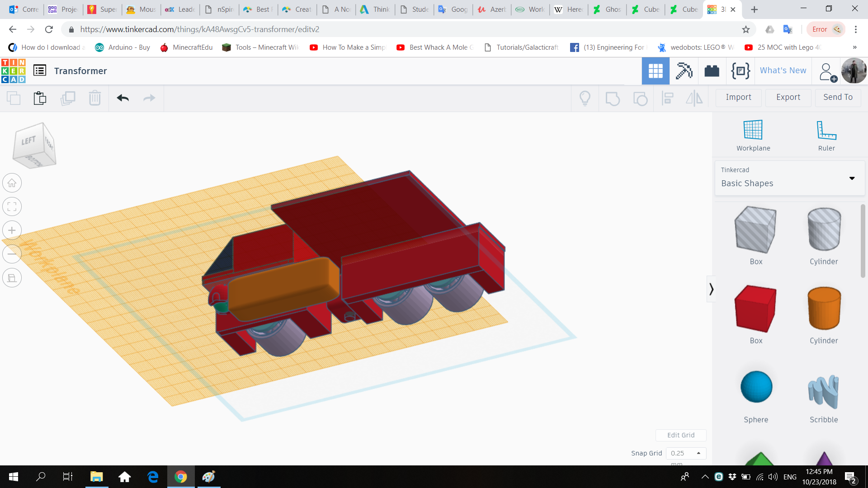868x488 pixels.
Task: Open the Blocks (pickaxe) editor mode
Action: 684,71
